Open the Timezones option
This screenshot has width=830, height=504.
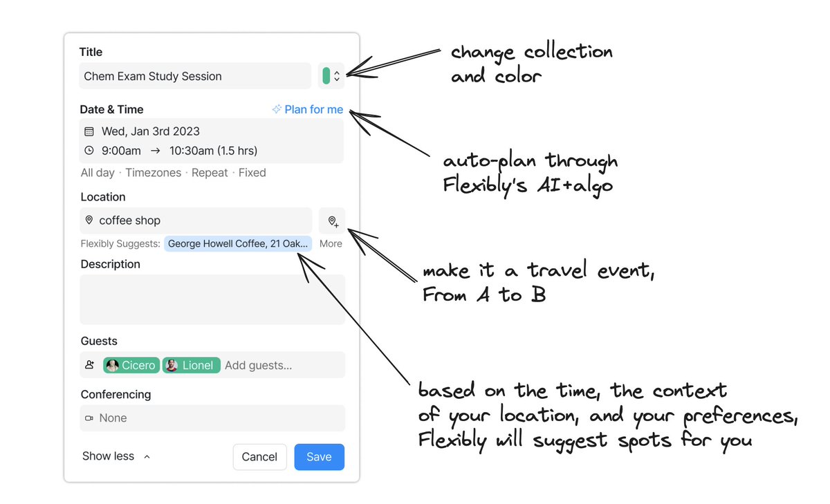tap(154, 173)
